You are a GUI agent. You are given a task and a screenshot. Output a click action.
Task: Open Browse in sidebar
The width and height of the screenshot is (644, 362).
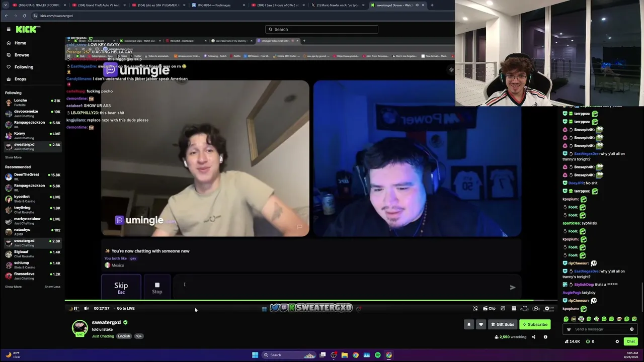point(22,55)
